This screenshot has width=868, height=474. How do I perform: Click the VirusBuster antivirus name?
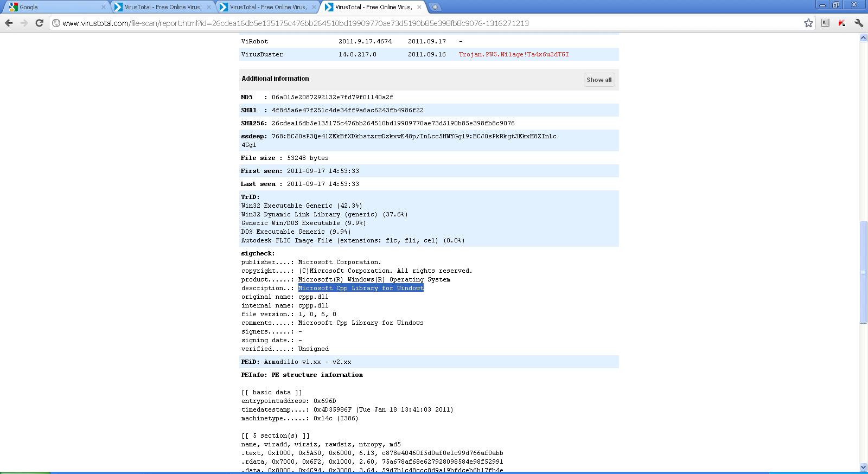tap(262, 54)
